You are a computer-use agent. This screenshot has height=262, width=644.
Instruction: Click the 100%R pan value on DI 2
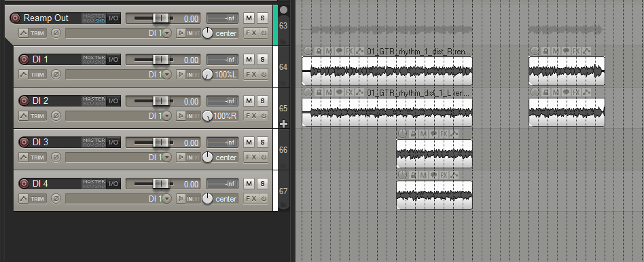click(226, 116)
